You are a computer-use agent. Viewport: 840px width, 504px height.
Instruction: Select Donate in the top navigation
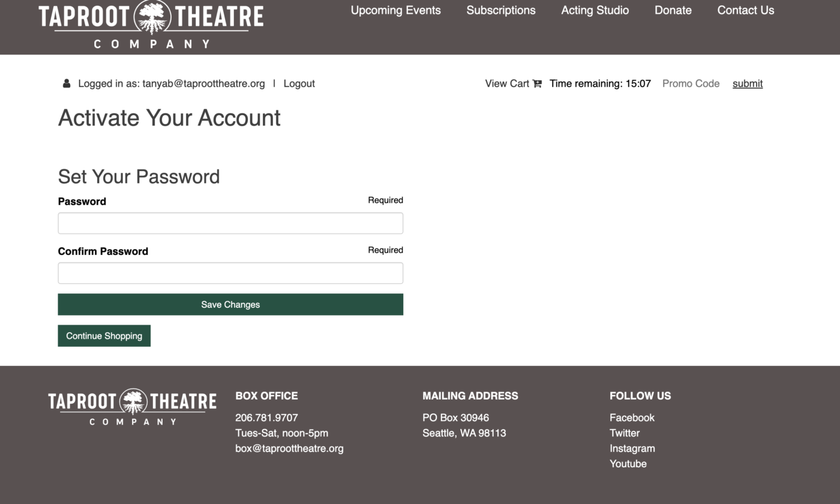[x=673, y=10]
